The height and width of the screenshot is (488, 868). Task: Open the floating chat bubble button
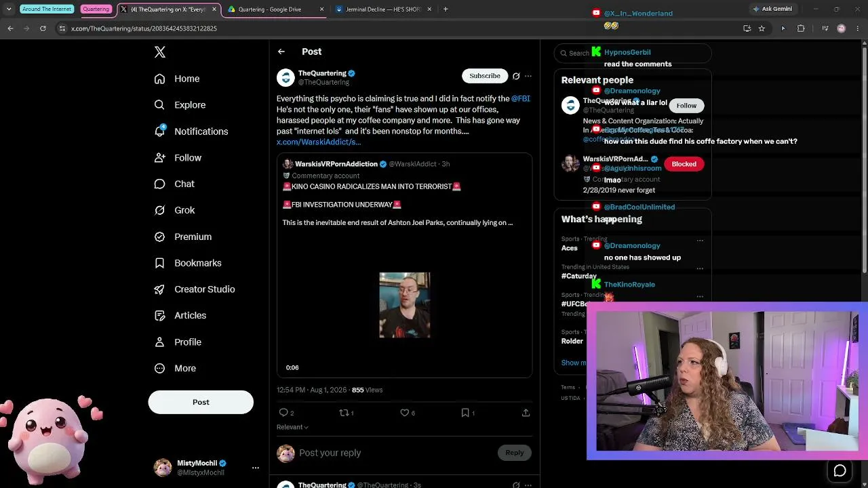[x=840, y=471]
